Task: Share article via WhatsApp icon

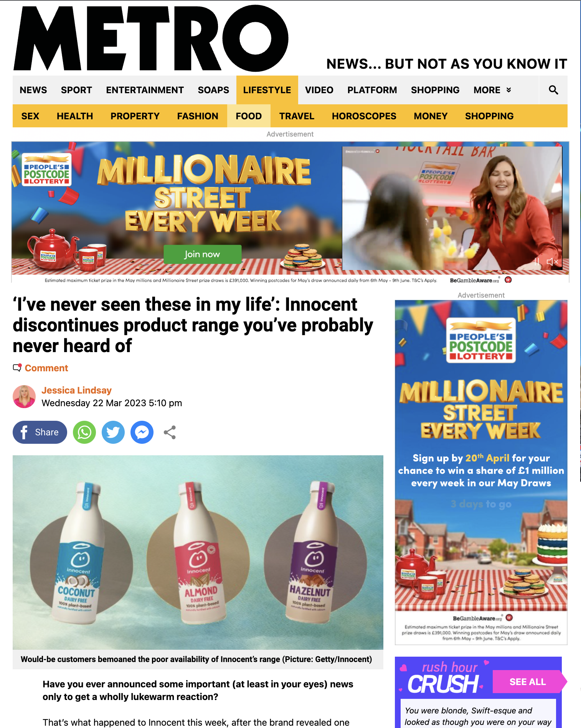Action: coord(84,432)
